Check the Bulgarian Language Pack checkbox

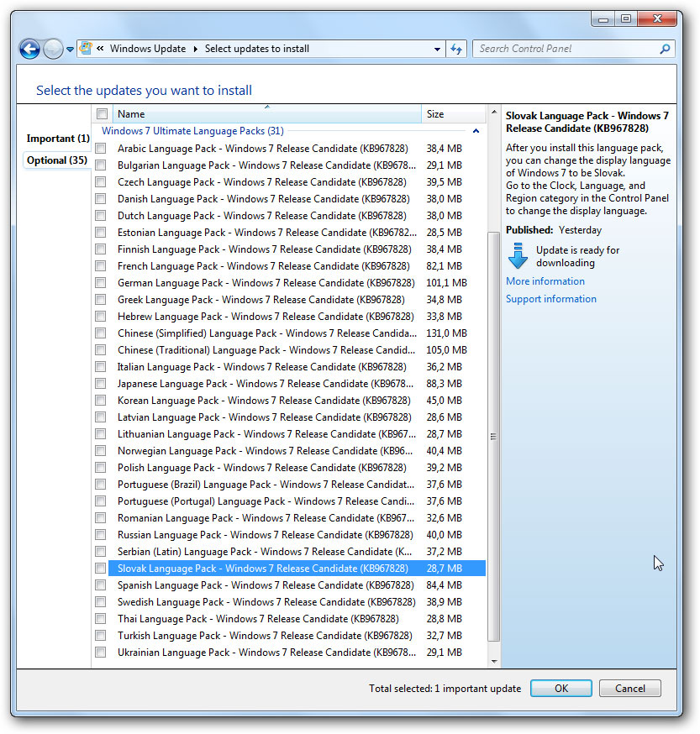(100, 165)
